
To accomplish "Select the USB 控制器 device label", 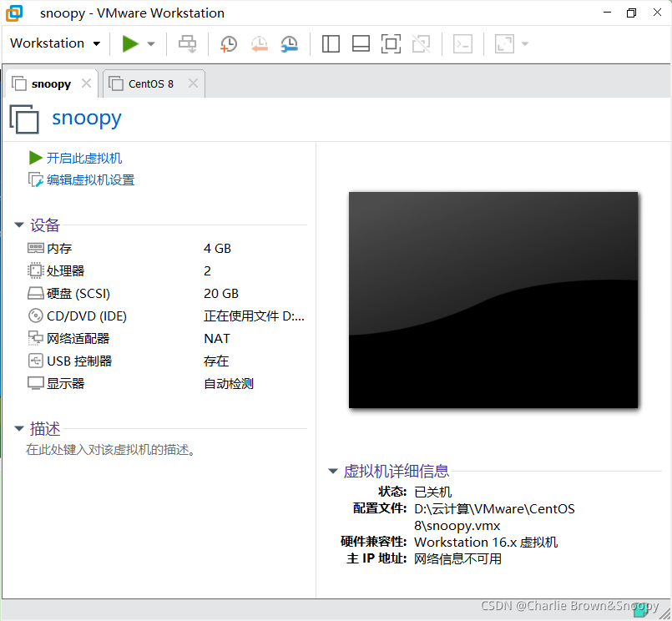I will [79, 361].
